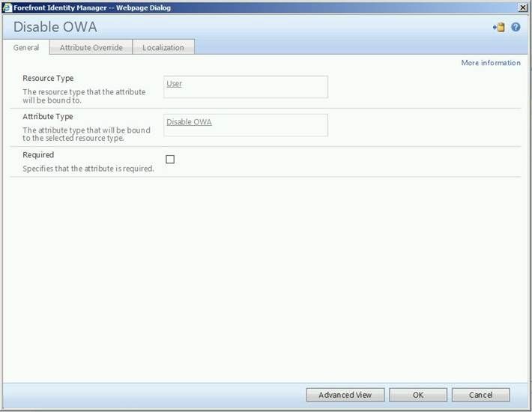The height and width of the screenshot is (412, 532).
Task: Click the Internet Explorer icon in title bar
Action: point(7,7)
